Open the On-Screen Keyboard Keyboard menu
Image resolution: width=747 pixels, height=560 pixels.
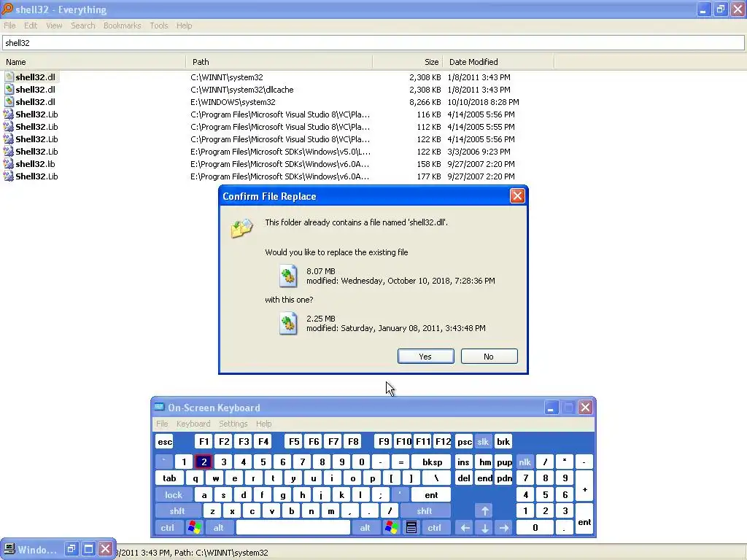tap(193, 424)
